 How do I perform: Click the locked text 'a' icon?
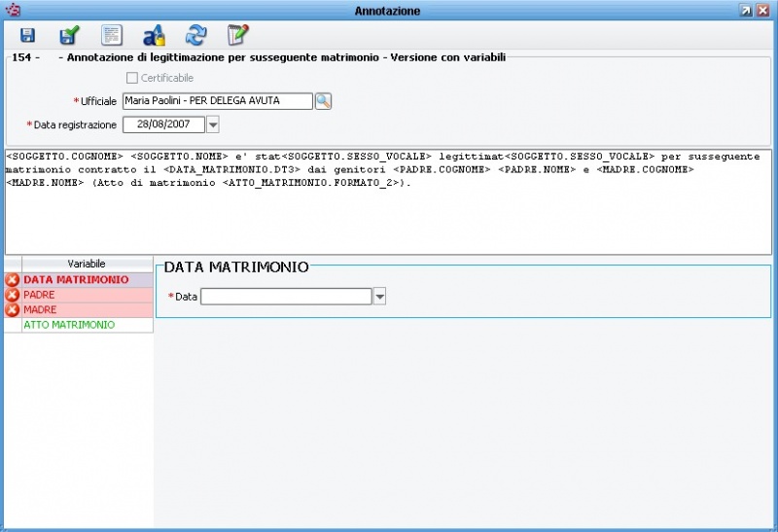(x=154, y=35)
